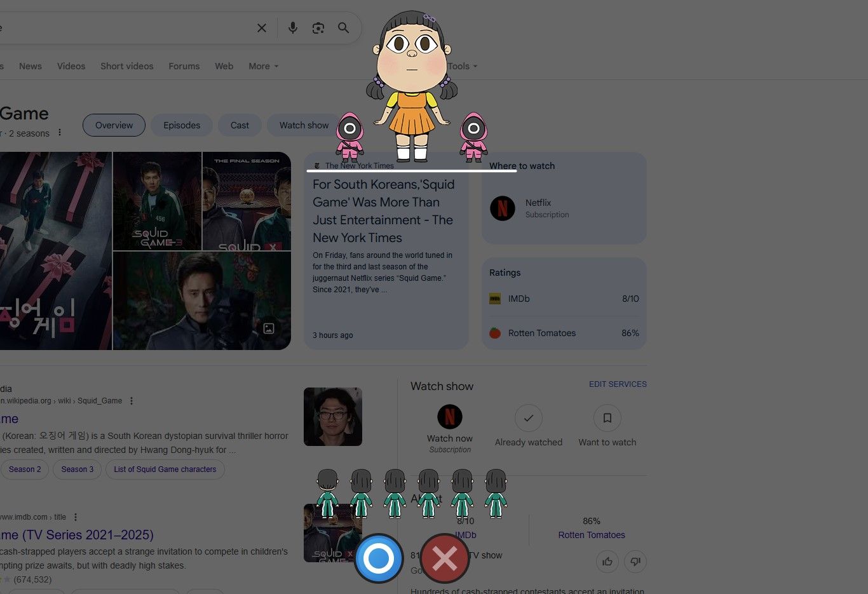Click the EDIT SERVICES link
The image size is (868, 594).
pos(618,384)
